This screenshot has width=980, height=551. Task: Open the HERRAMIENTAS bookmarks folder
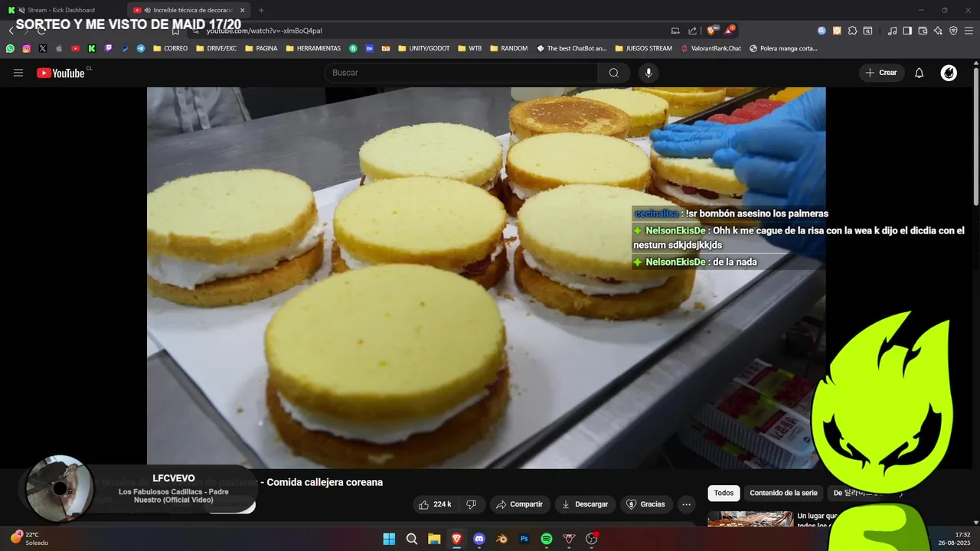pyautogui.click(x=313, y=48)
